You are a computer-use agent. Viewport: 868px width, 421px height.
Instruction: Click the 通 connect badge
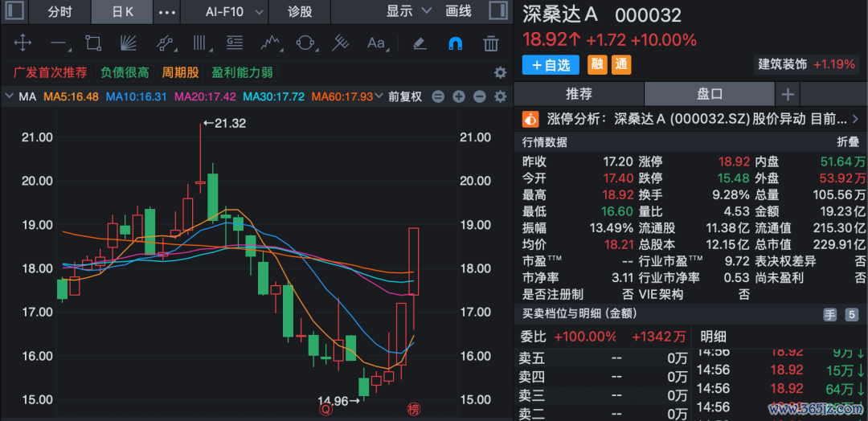[x=621, y=65]
